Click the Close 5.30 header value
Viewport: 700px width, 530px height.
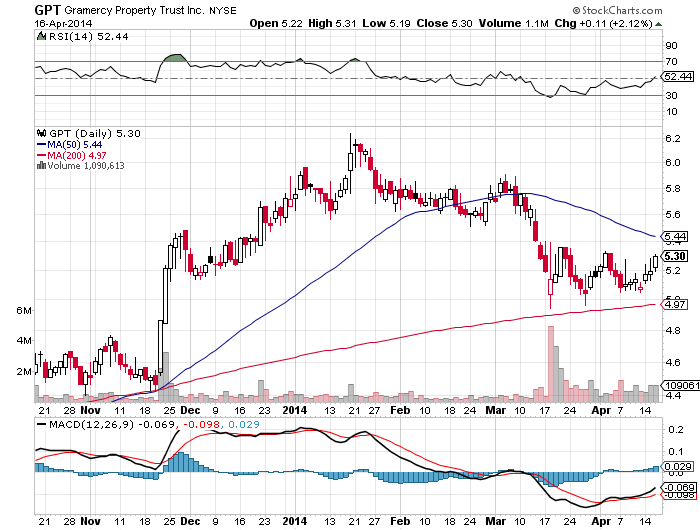coord(444,23)
